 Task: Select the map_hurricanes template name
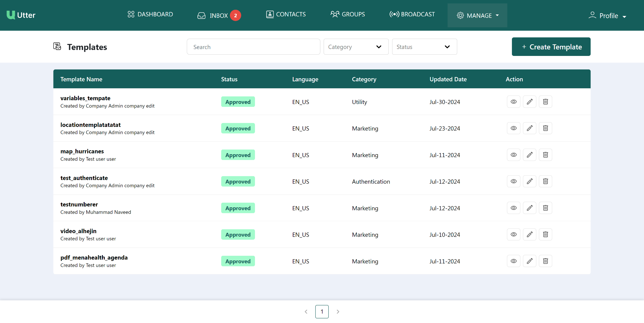[x=82, y=151]
